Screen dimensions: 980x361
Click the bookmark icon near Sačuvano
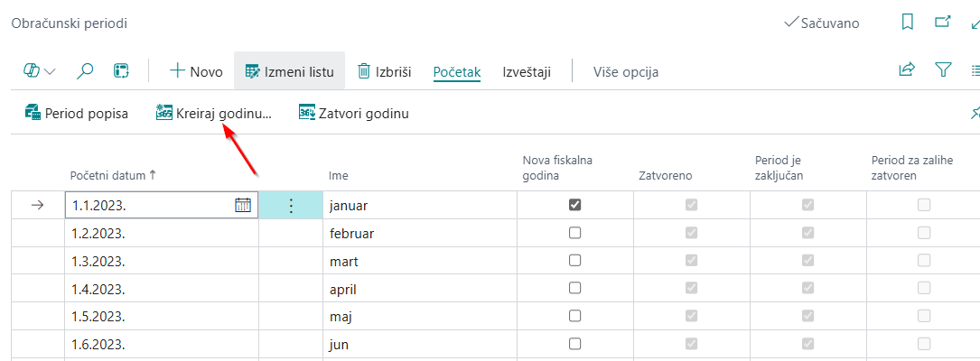[908, 23]
